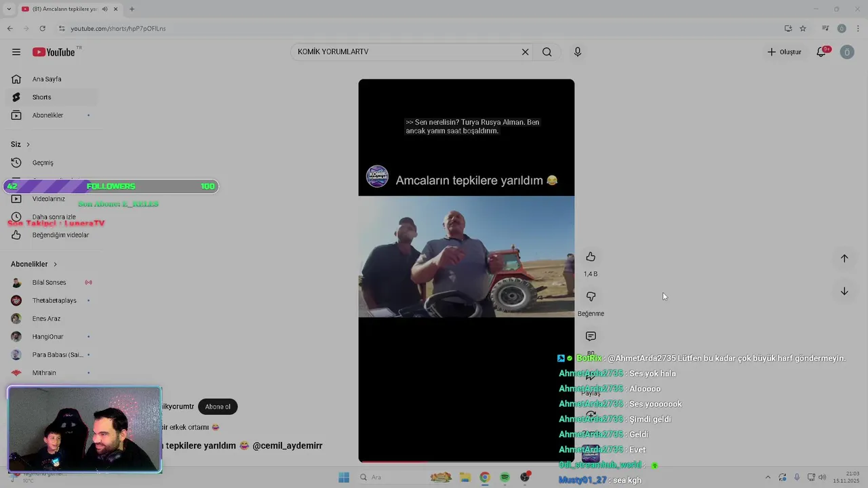Screen dimensions: 868x488
Task: Open HangiOnur channel subscription
Action: [x=52, y=337]
